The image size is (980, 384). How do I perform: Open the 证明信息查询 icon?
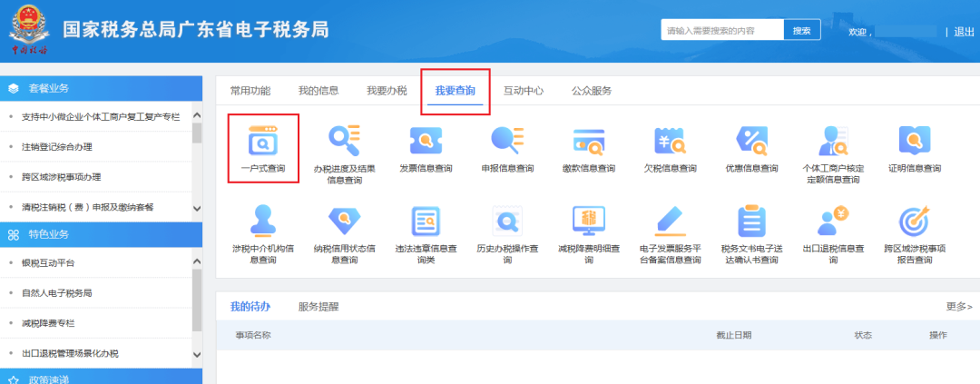pyautogui.click(x=915, y=141)
